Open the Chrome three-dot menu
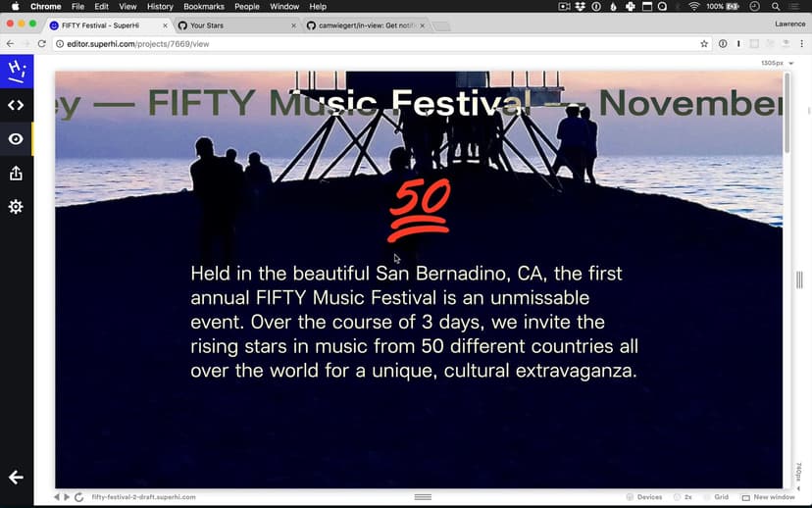This screenshot has height=508, width=812. pyautogui.click(x=801, y=44)
